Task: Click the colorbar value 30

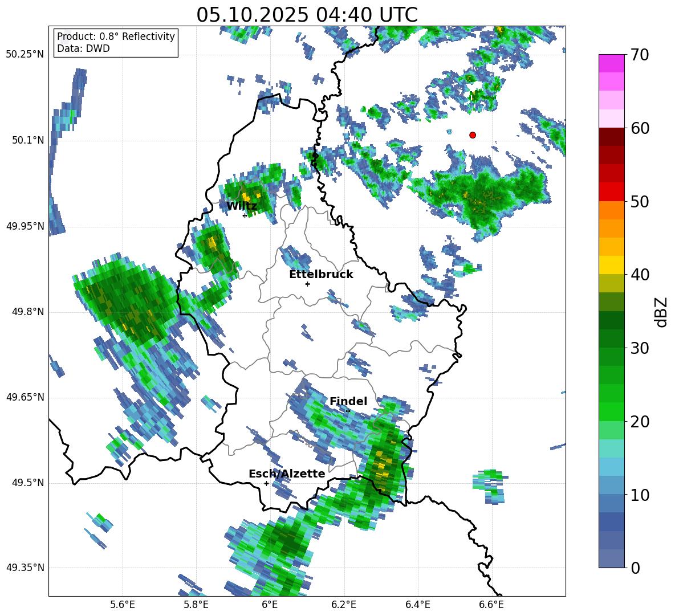Action: coord(640,348)
